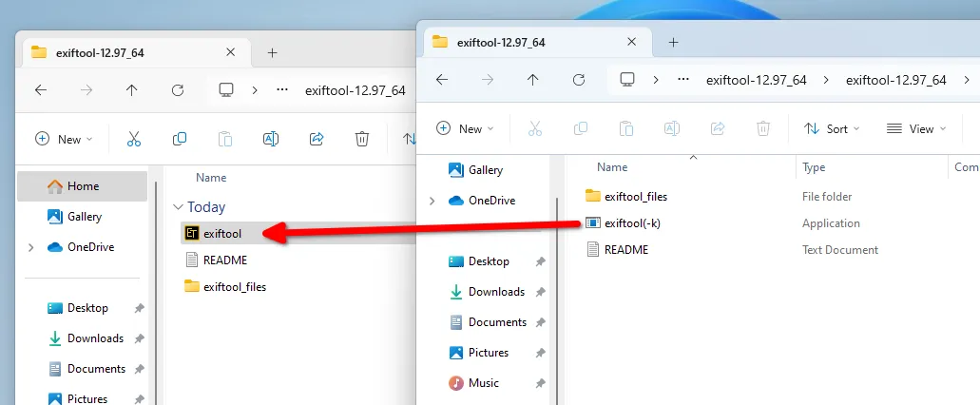
Task: Select exiftool-12.97_64 tab in left window
Action: pyautogui.click(x=136, y=53)
